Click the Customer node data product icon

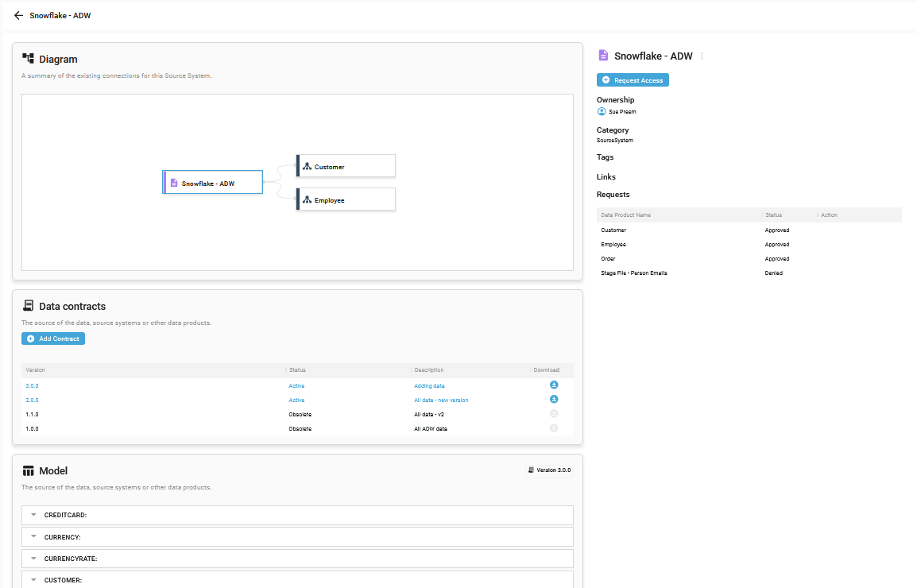[307, 167]
